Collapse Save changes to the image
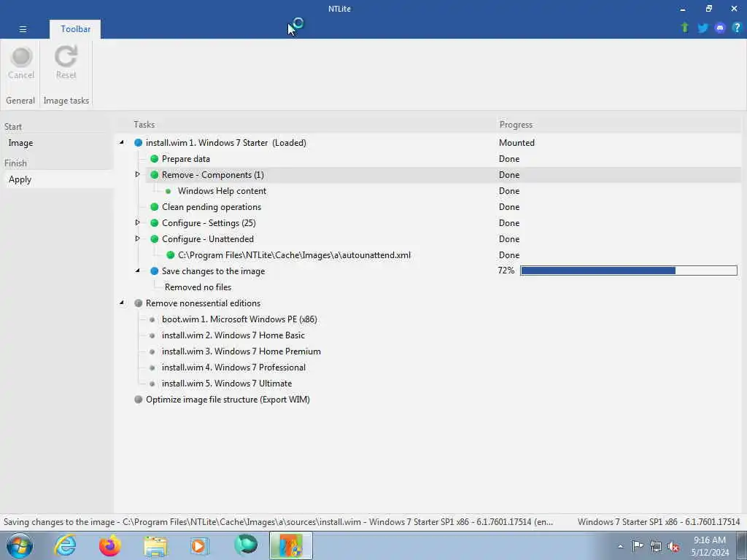 (138, 271)
